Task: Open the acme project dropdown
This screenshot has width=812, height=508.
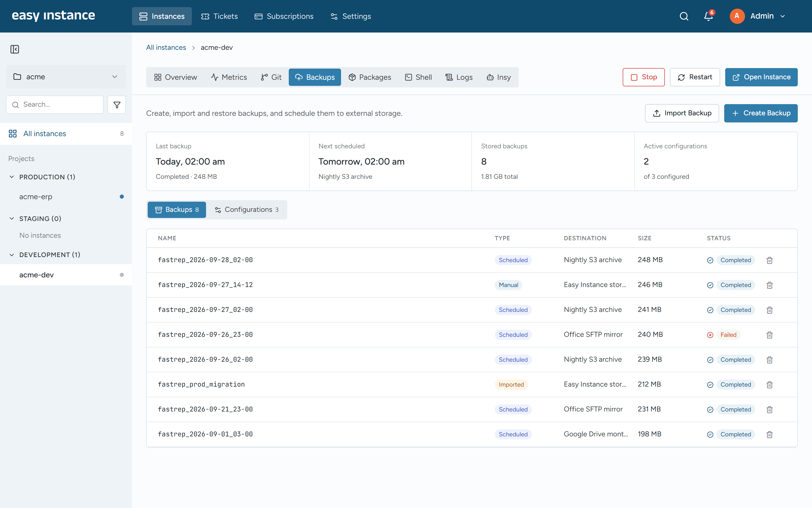Action: point(66,77)
